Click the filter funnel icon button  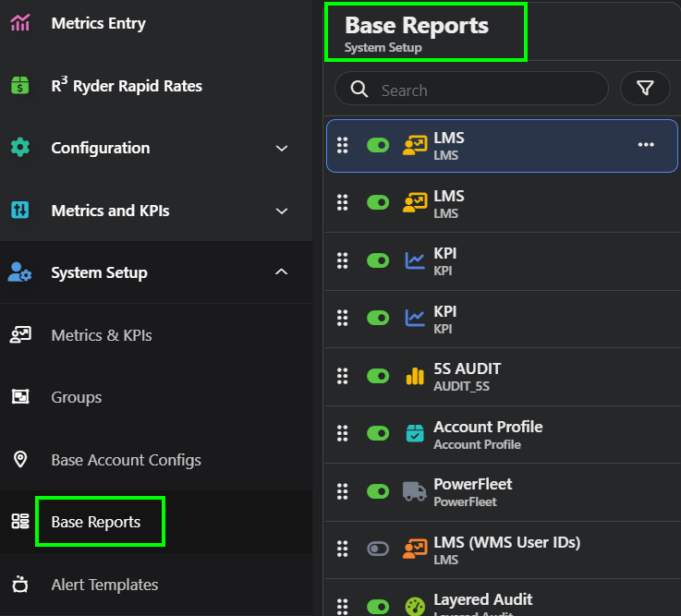point(646,89)
